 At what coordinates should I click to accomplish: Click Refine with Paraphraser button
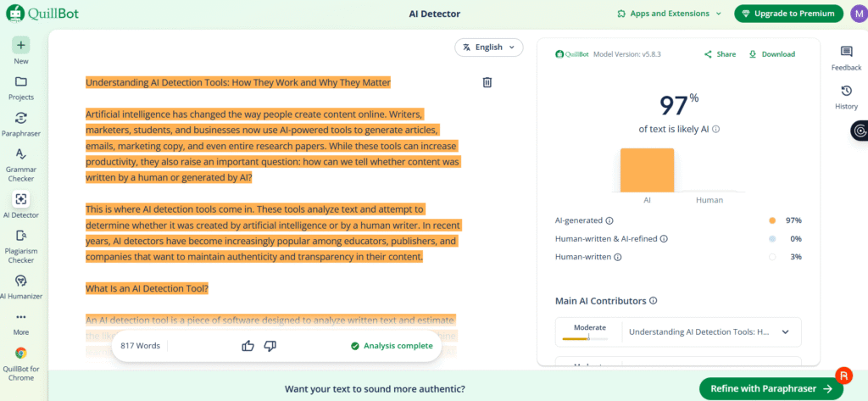pos(771,389)
